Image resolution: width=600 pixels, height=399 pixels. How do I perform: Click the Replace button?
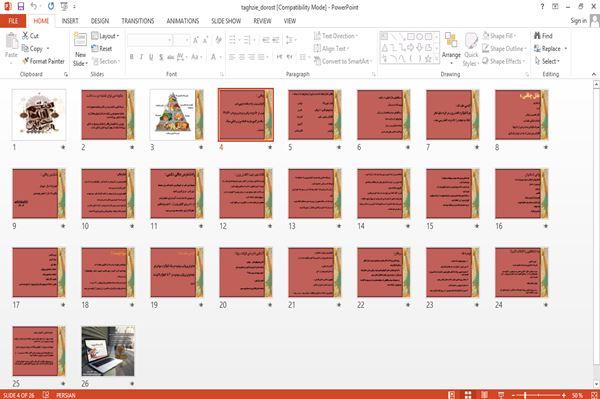[x=550, y=49]
